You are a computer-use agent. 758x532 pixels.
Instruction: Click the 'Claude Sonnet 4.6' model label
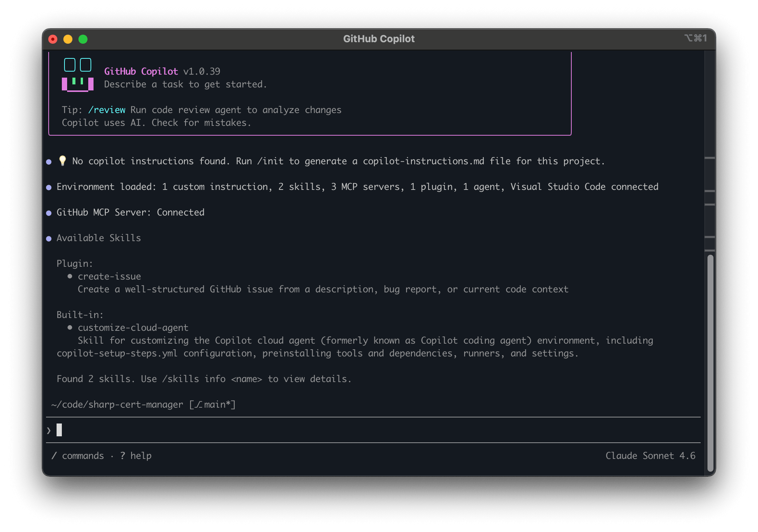tap(651, 456)
